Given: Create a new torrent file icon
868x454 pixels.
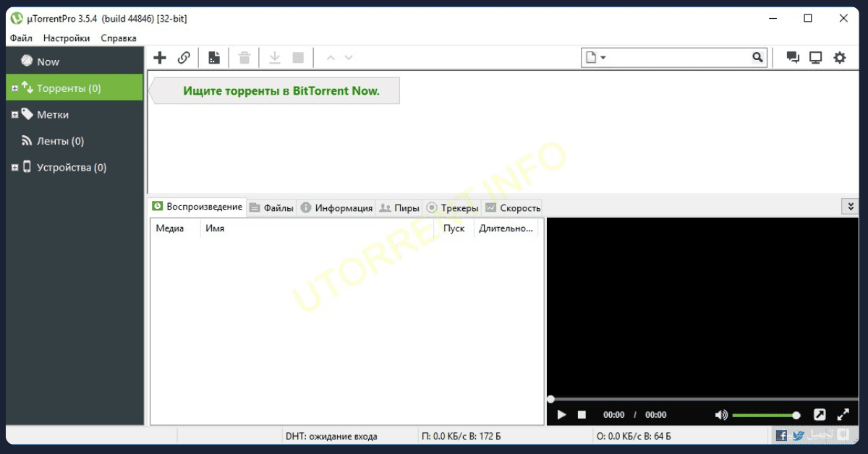Looking at the screenshot, I should pos(213,58).
